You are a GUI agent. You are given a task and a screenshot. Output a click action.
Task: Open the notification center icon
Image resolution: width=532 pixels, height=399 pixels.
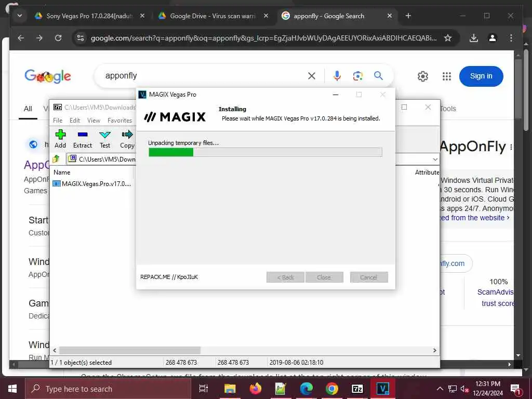point(515,389)
